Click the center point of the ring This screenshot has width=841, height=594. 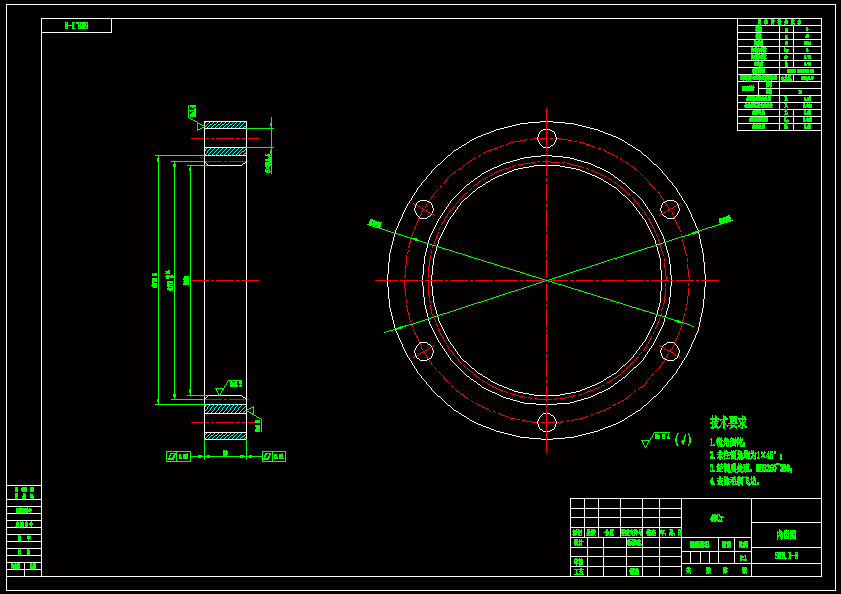(x=547, y=280)
